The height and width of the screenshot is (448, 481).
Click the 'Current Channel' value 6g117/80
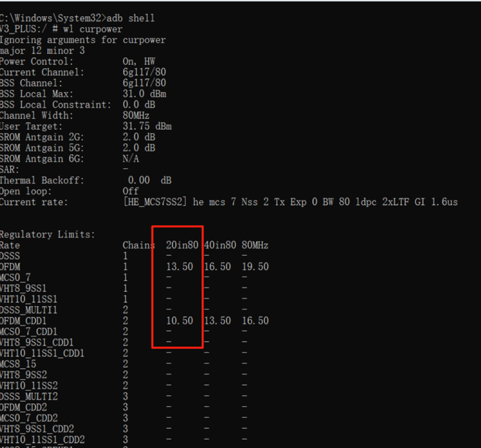click(144, 72)
